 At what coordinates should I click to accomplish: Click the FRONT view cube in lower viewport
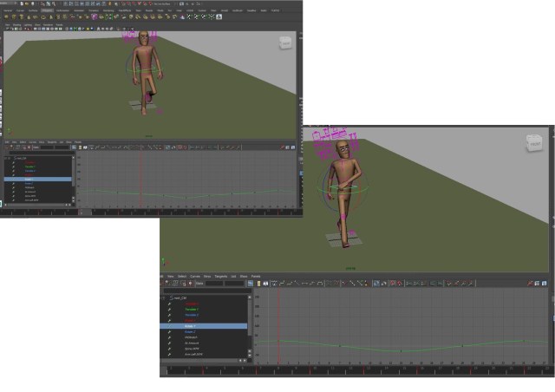(534, 143)
